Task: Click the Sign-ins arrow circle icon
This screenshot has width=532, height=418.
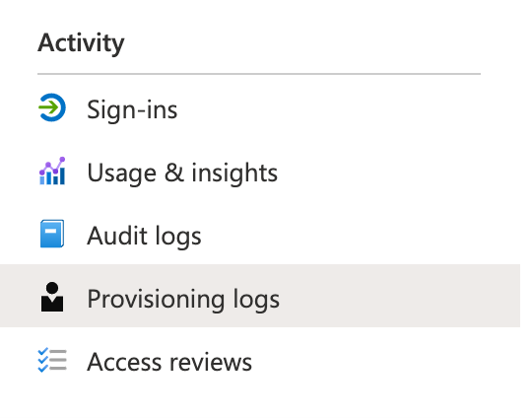Action: coord(52,107)
